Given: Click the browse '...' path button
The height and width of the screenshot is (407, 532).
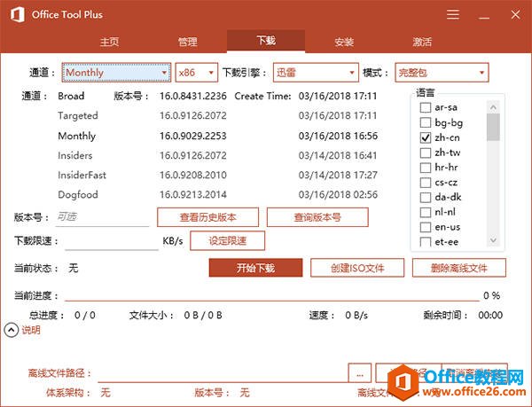Looking at the screenshot, I should (360, 373).
